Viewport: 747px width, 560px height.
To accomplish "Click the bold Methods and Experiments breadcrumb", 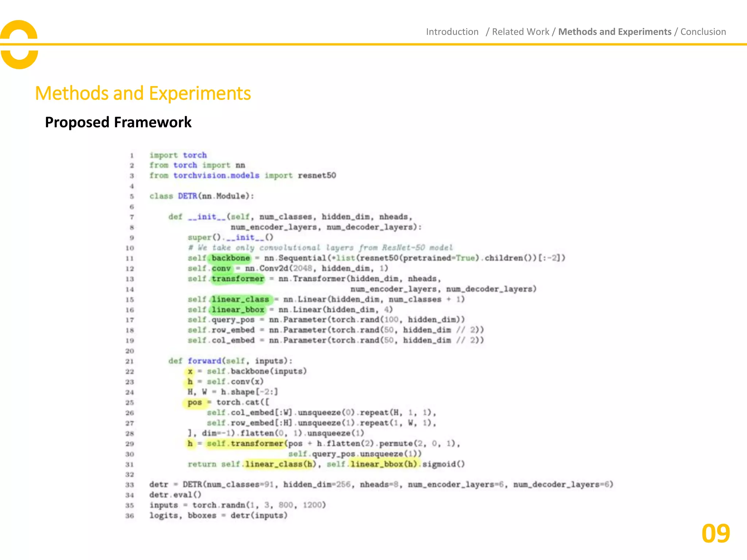I will pyautogui.click(x=615, y=32).
